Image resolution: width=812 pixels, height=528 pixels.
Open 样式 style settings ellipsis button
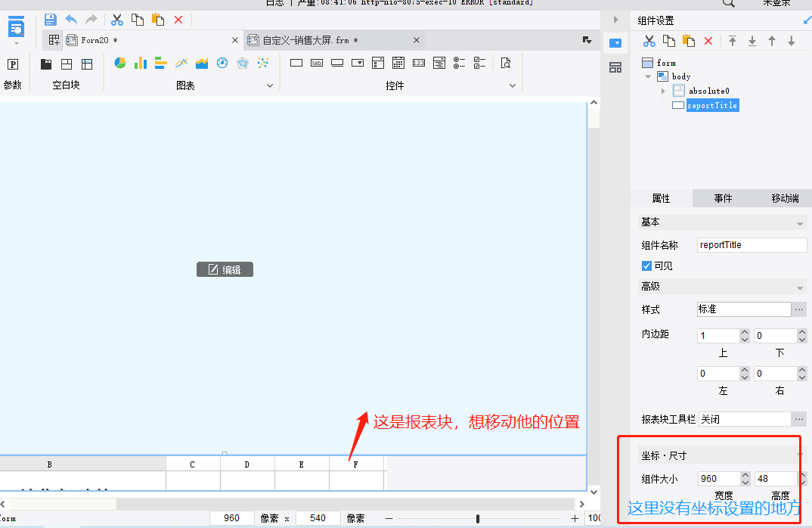(799, 309)
